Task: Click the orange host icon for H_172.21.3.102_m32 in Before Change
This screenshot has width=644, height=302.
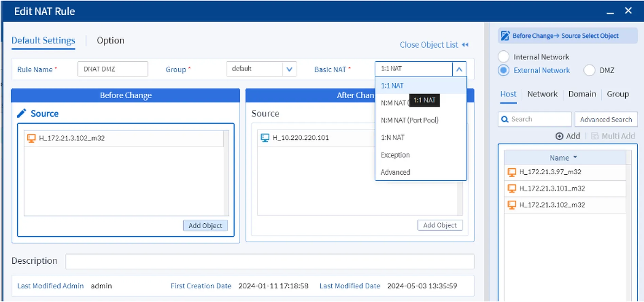Action: coord(31,138)
